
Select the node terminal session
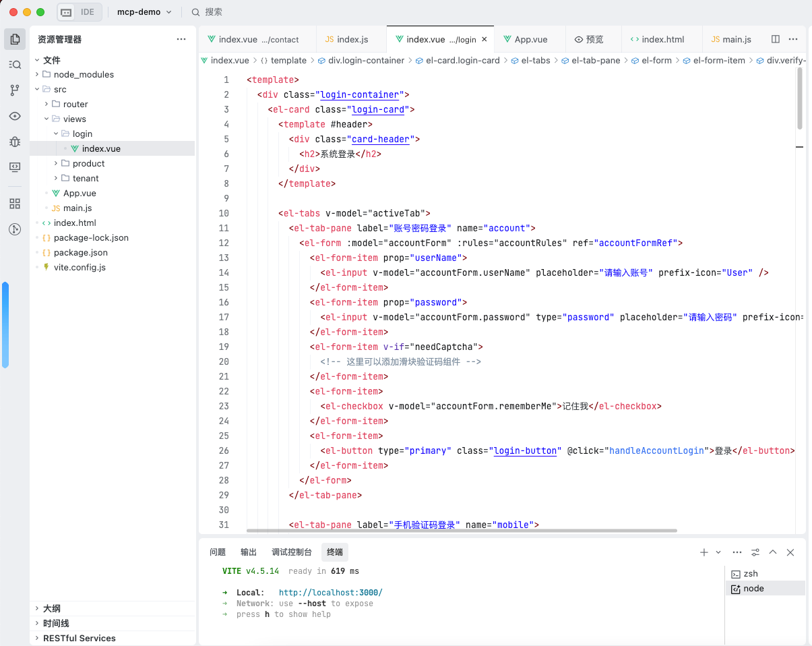pos(766,589)
